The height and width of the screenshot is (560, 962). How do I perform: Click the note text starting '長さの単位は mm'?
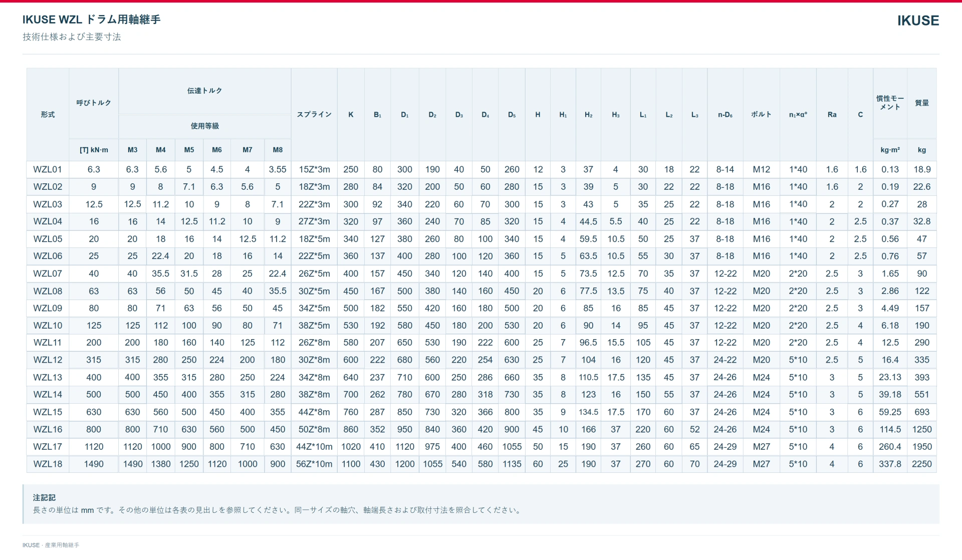pyautogui.click(x=278, y=510)
